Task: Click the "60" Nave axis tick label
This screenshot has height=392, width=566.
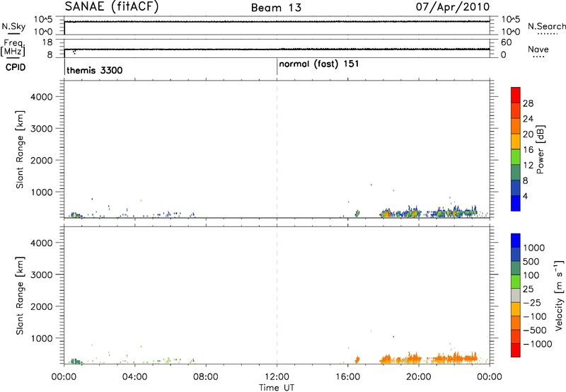Action: [507, 42]
